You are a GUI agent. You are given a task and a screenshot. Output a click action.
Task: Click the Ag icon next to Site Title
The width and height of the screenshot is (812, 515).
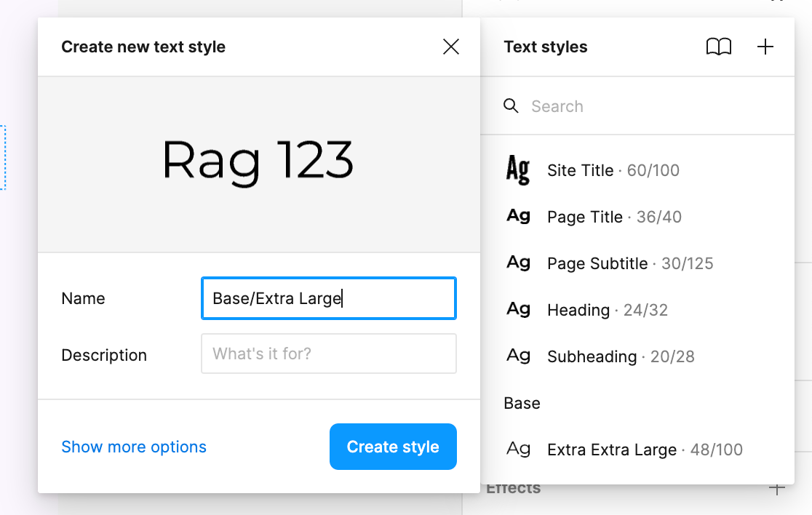518,170
